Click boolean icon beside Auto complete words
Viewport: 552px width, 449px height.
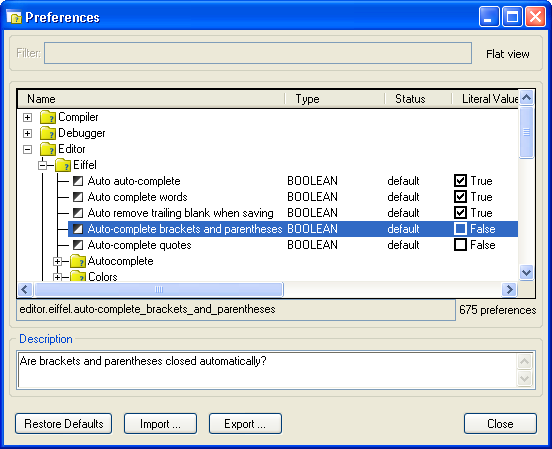point(78,197)
